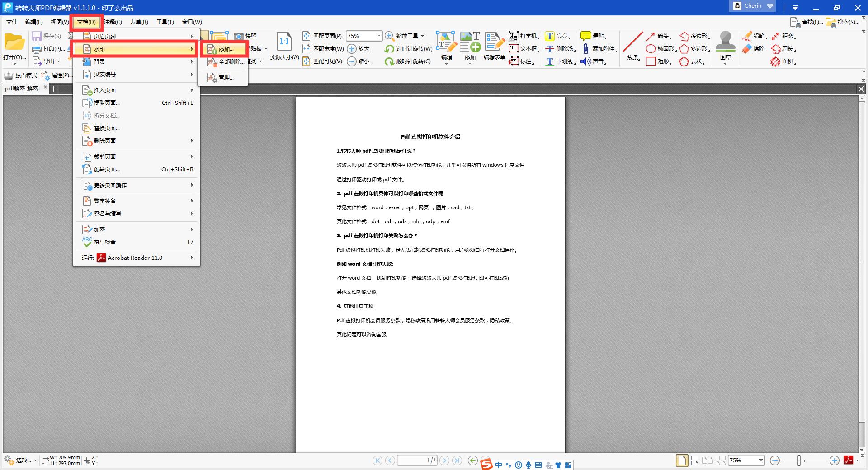Image resolution: width=868 pixels, height=470 pixels.
Task: Click the Search (搜索) button
Action: click(x=843, y=22)
